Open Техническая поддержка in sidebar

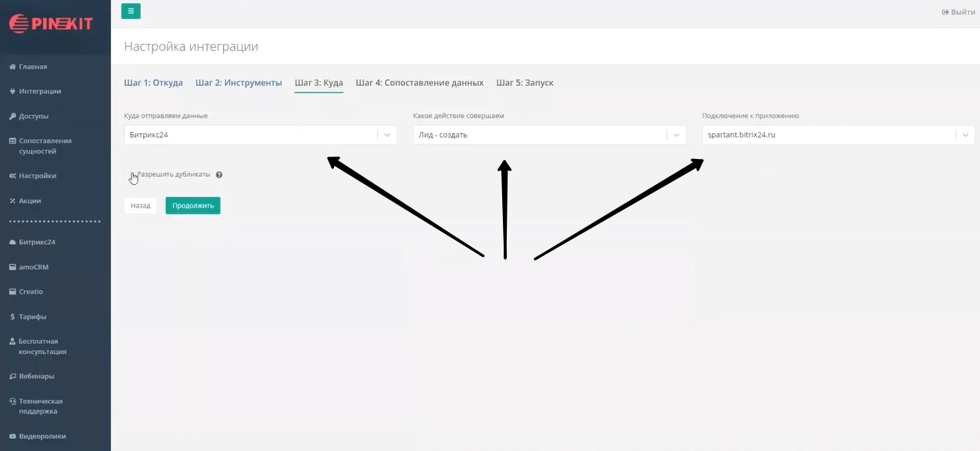click(x=40, y=406)
